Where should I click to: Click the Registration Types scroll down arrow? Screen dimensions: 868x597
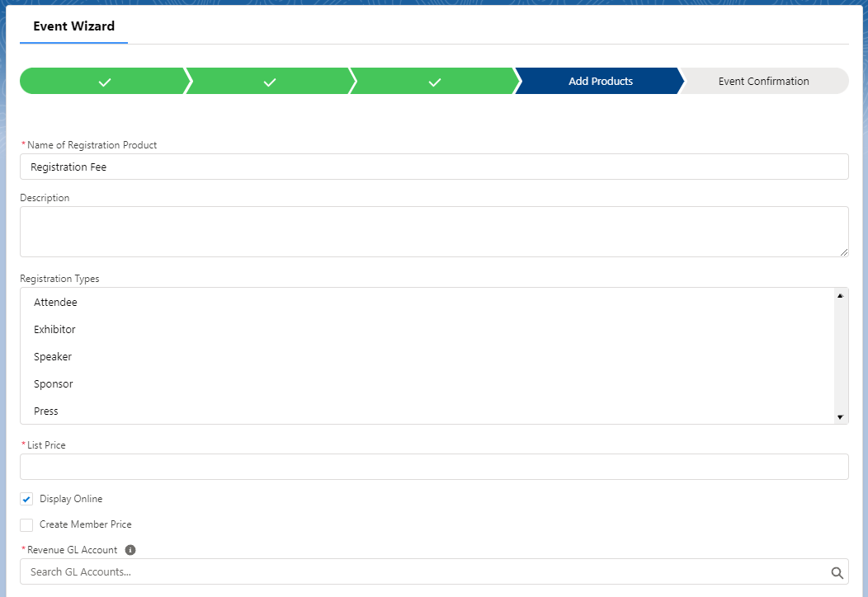click(x=840, y=417)
